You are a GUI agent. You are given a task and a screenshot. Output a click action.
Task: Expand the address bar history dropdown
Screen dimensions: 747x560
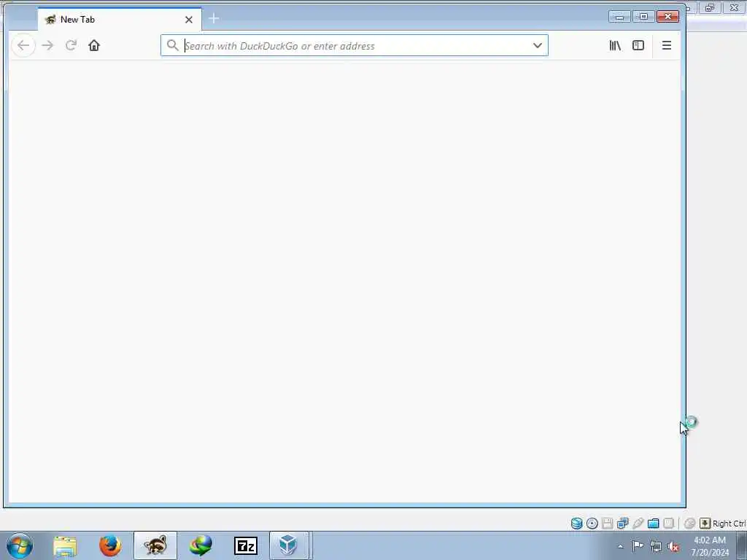coord(538,46)
